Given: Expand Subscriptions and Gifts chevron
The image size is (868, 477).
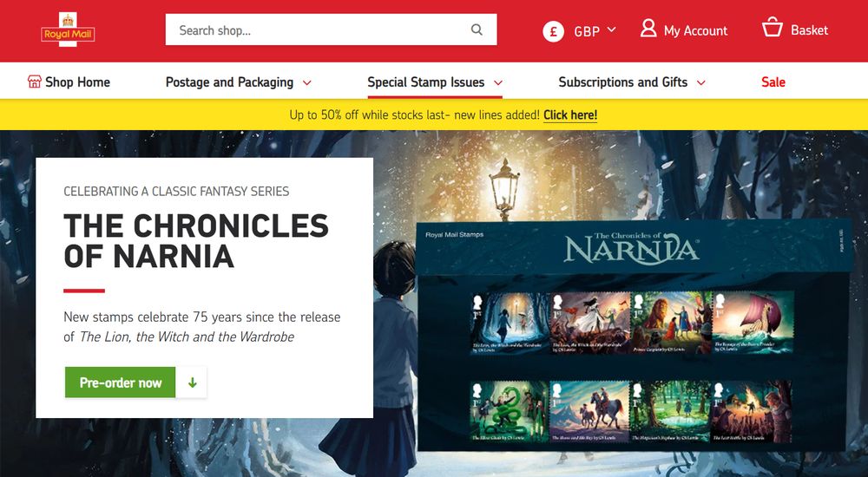Looking at the screenshot, I should pyautogui.click(x=700, y=83).
